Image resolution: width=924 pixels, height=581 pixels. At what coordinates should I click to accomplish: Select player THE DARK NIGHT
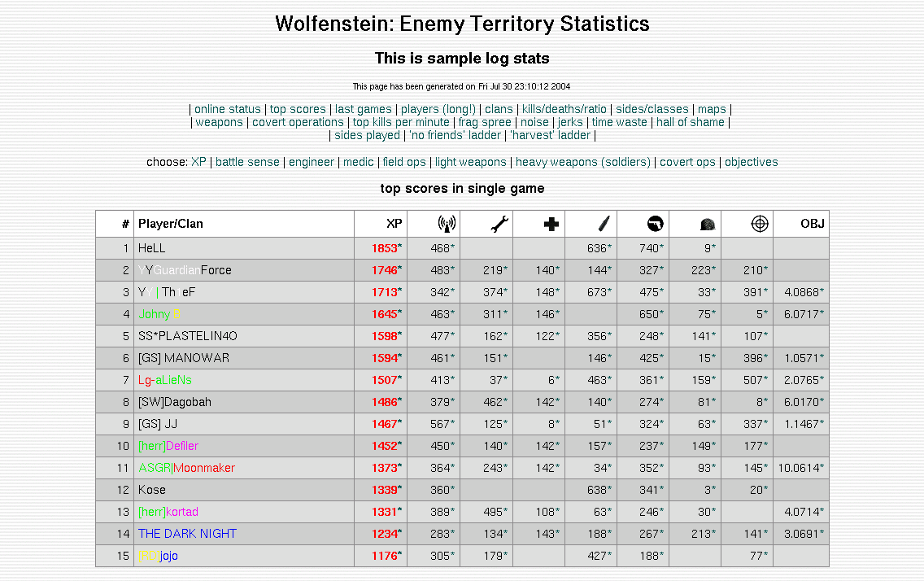click(187, 534)
